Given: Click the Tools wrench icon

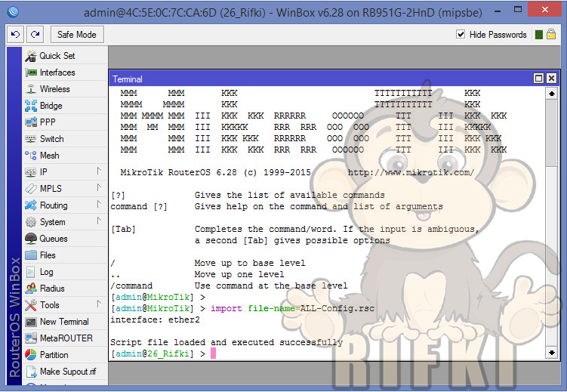Looking at the screenshot, I should click(31, 305).
